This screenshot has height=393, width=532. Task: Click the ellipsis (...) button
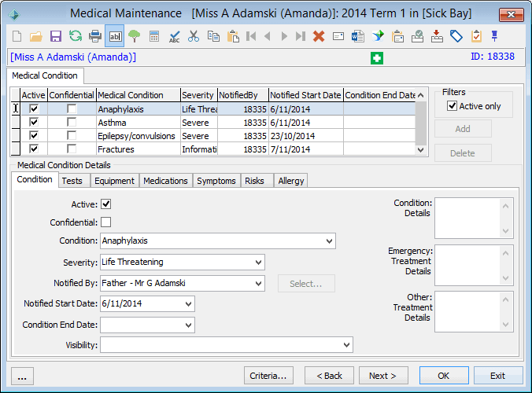(x=22, y=376)
